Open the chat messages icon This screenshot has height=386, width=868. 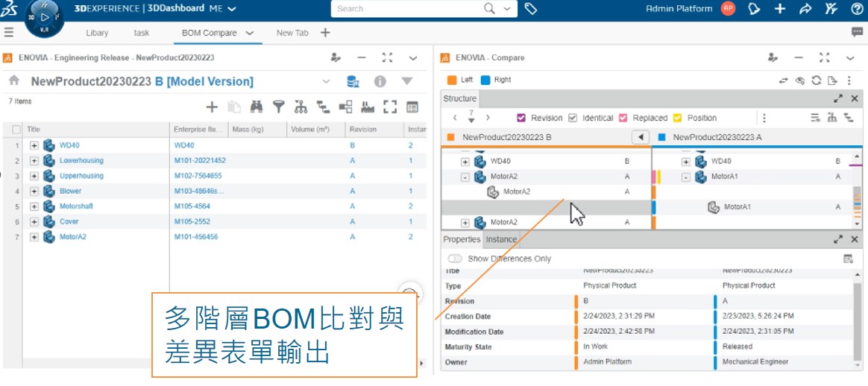(x=857, y=32)
